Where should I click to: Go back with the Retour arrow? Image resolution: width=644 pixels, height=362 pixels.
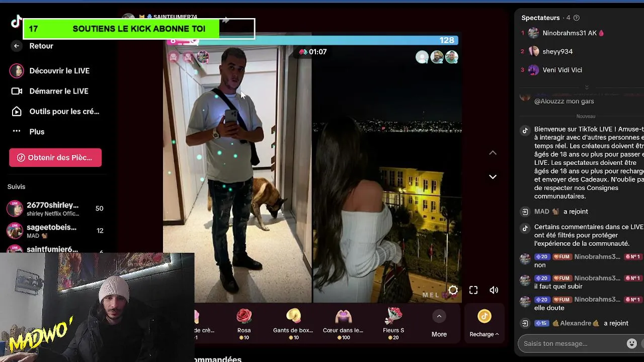[17, 46]
